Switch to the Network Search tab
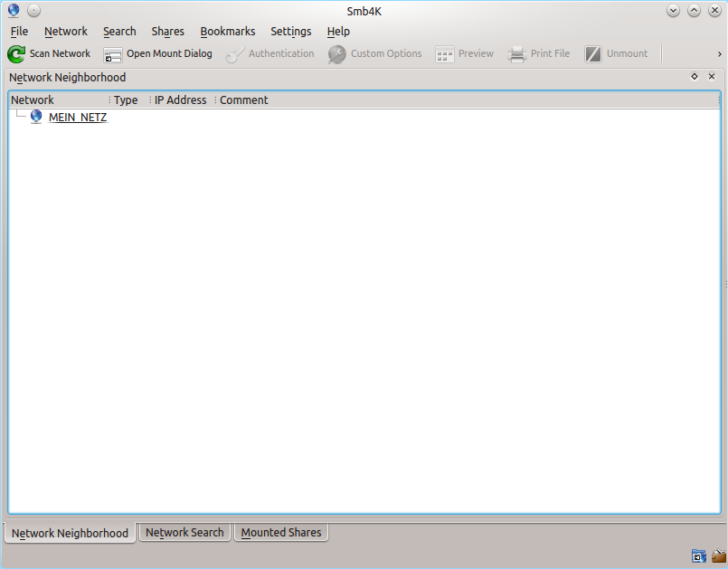This screenshot has width=728, height=569. [x=184, y=532]
